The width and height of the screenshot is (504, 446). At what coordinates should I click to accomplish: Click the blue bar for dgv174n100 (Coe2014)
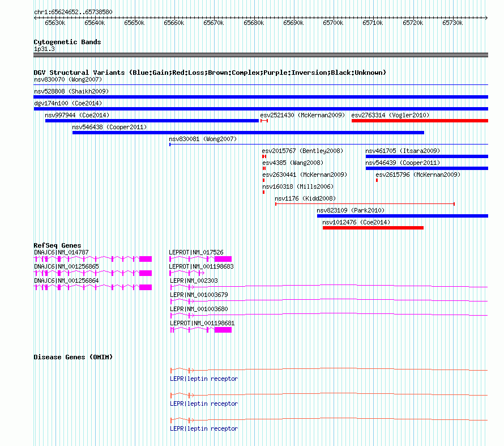point(260,109)
